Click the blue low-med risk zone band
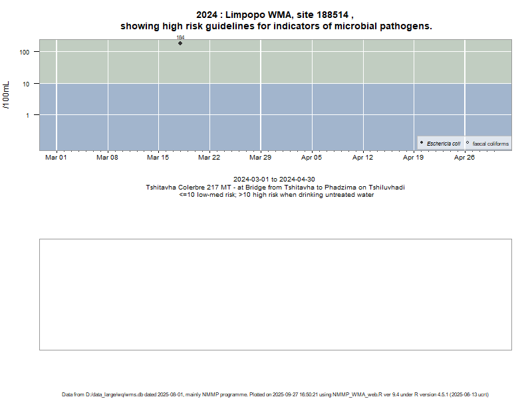532x399 pixels. [x=266, y=116]
